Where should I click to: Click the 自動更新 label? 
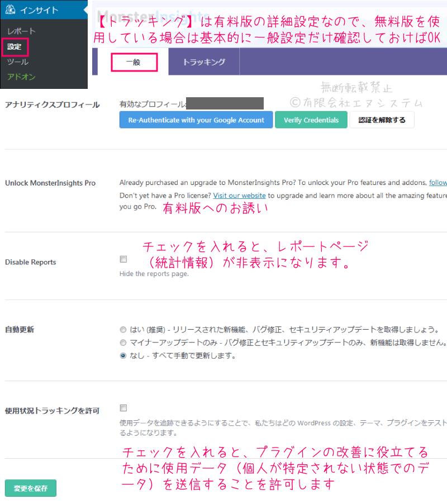[20, 330]
